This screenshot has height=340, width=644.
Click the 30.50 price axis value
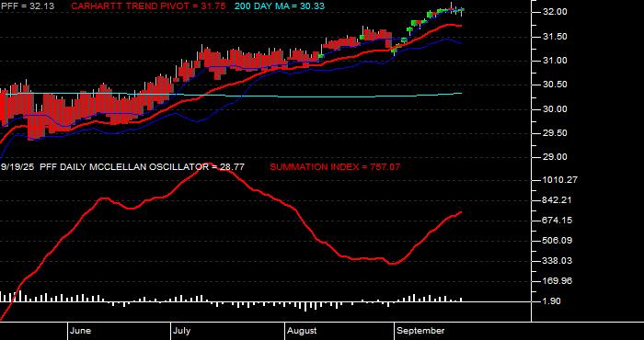[x=556, y=85]
